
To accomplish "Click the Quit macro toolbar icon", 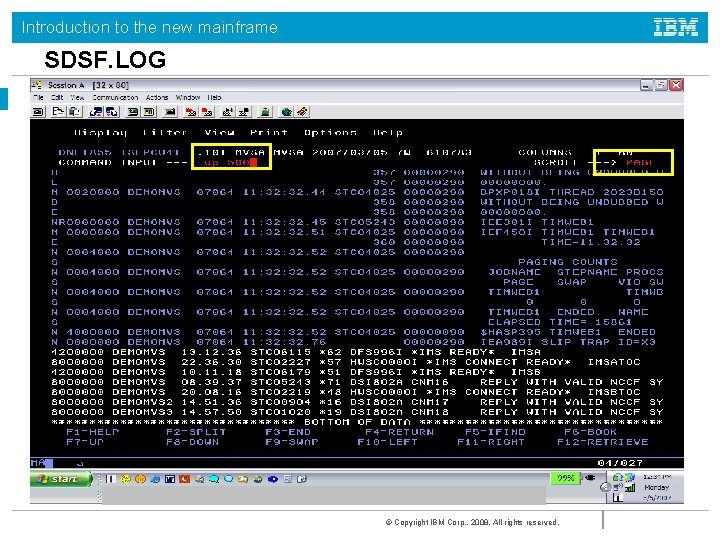I will click(x=244, y=112).
